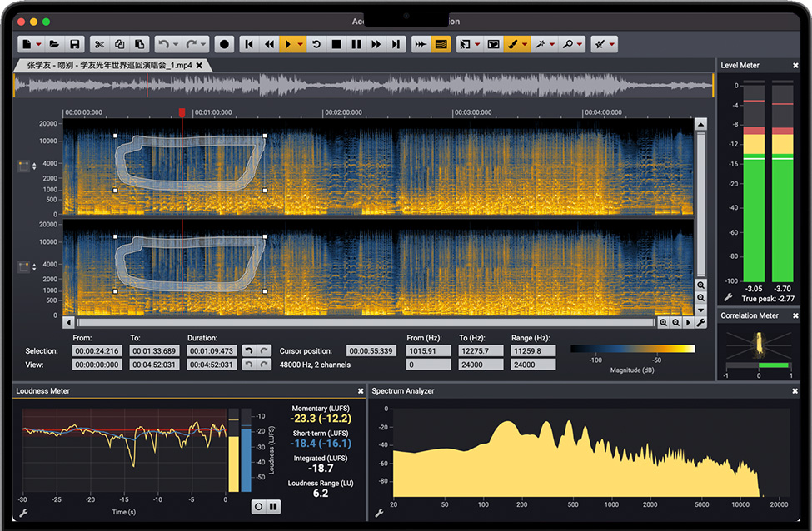The width and height of the screenshot is (812, 531).
Task: Stop audio playback
Action: [336, 44]
